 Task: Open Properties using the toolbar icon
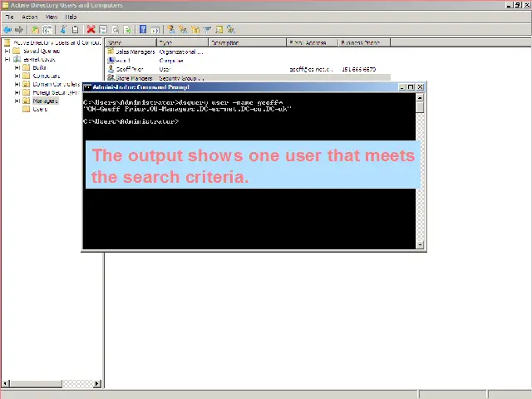(103, 30)
